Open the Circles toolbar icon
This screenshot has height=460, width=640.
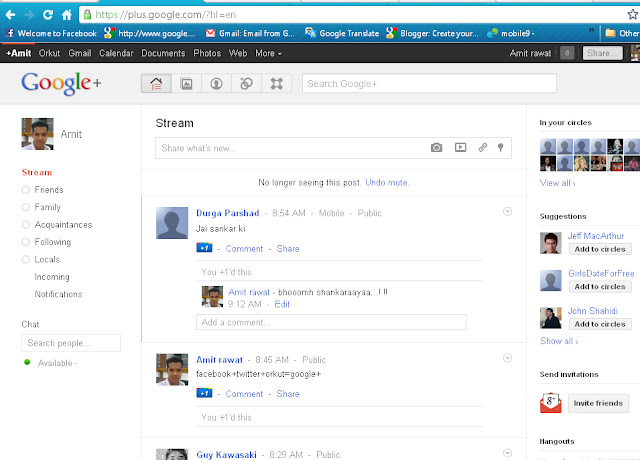point(247,84)
